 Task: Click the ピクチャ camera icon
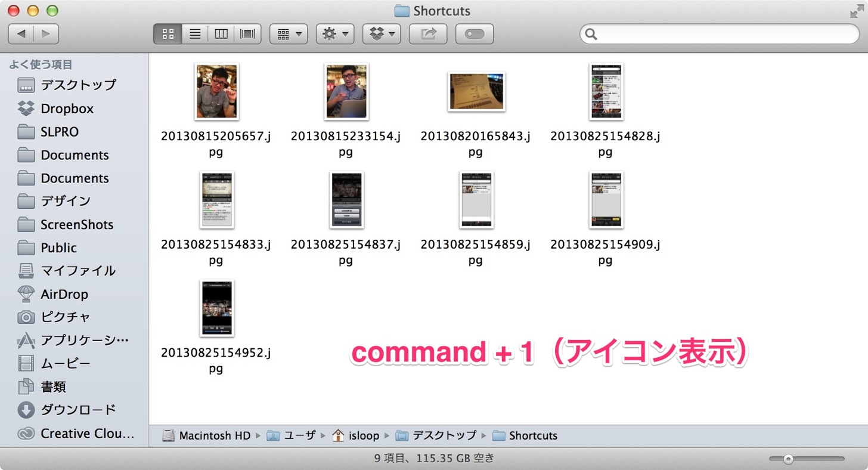26,317
